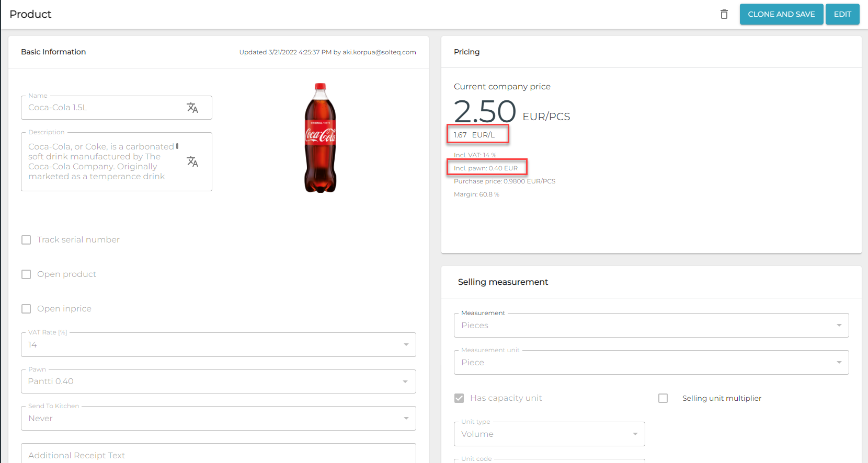Check the Open inprice option
Screen dimensions: 868x463
26,309
